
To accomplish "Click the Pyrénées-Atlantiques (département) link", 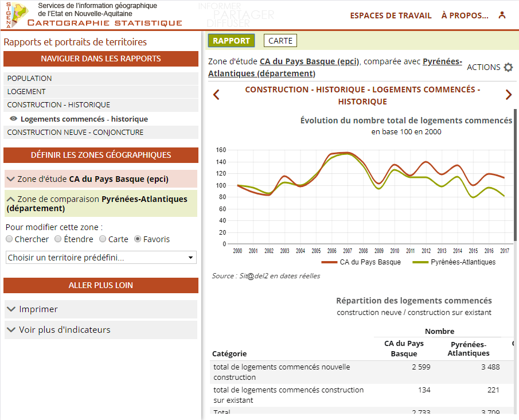I will pyautogui.click(x=335, y=67).
